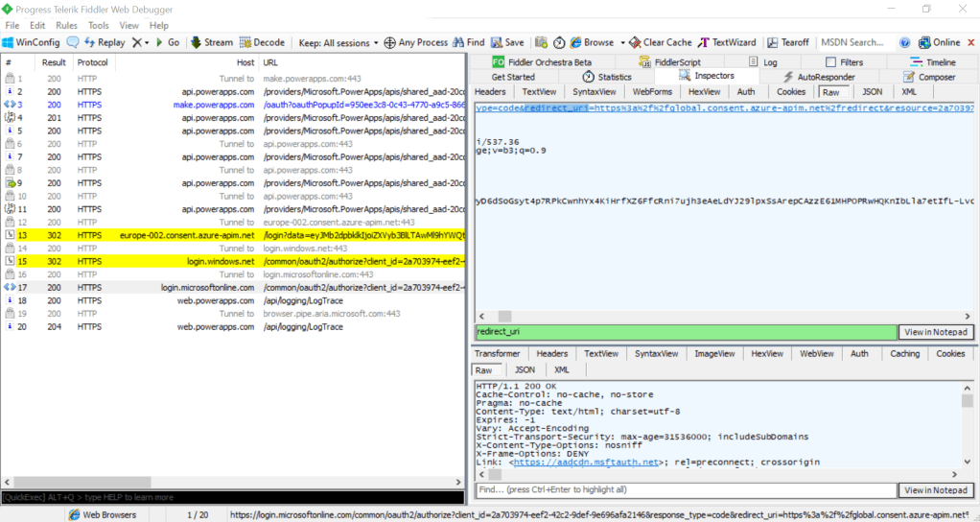Image resolution: width=980 pixels, height=522 pixels.
Task: Expand the Remove sessions X dropdown
Action: point(147,42)
